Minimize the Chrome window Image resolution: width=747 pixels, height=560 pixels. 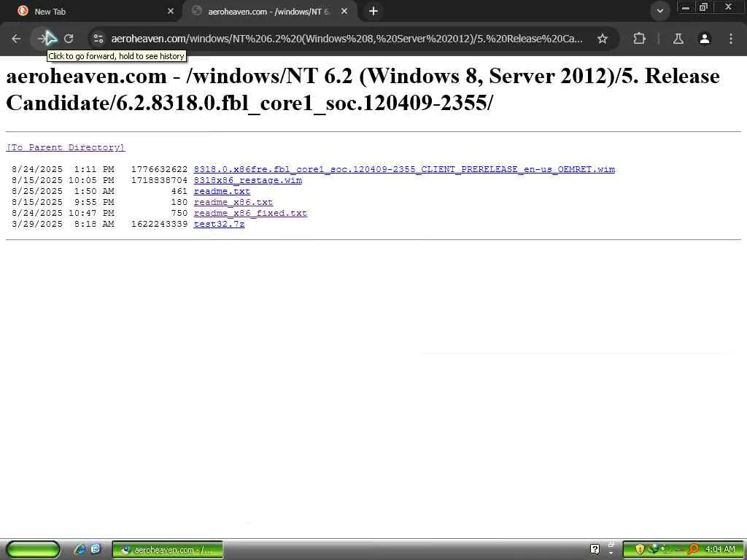coord(686,7)
